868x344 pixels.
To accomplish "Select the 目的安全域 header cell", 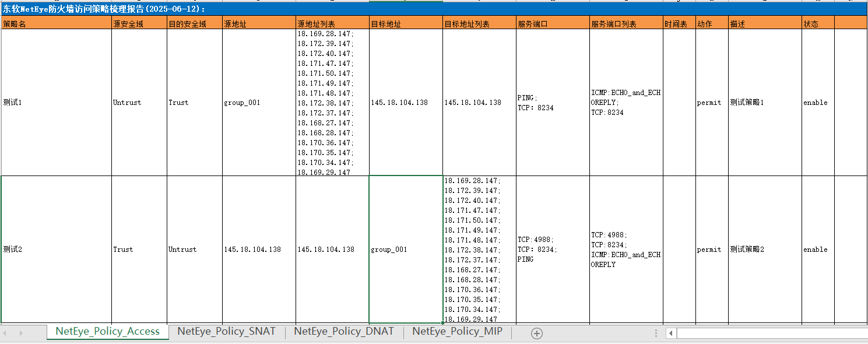I will pos(195,23).
